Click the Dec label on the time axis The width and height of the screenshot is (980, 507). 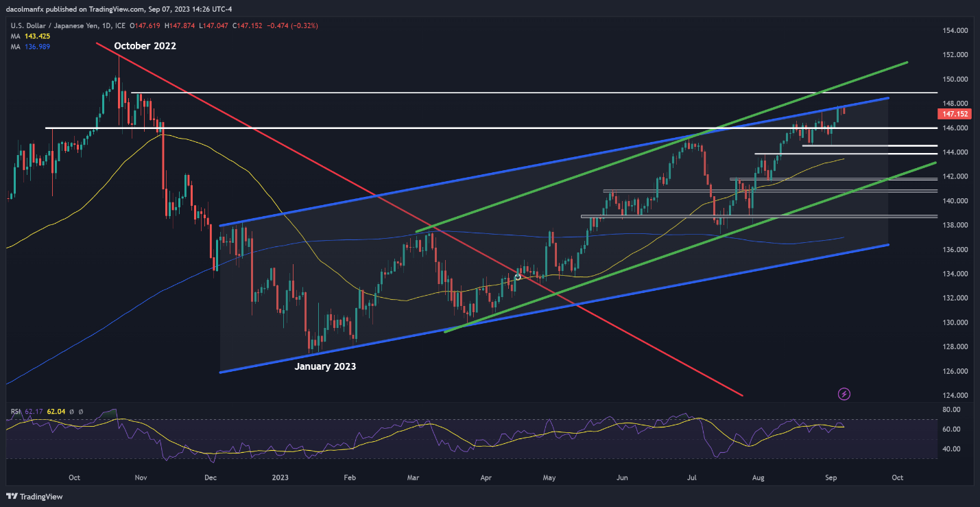click(x=211, y=477)
